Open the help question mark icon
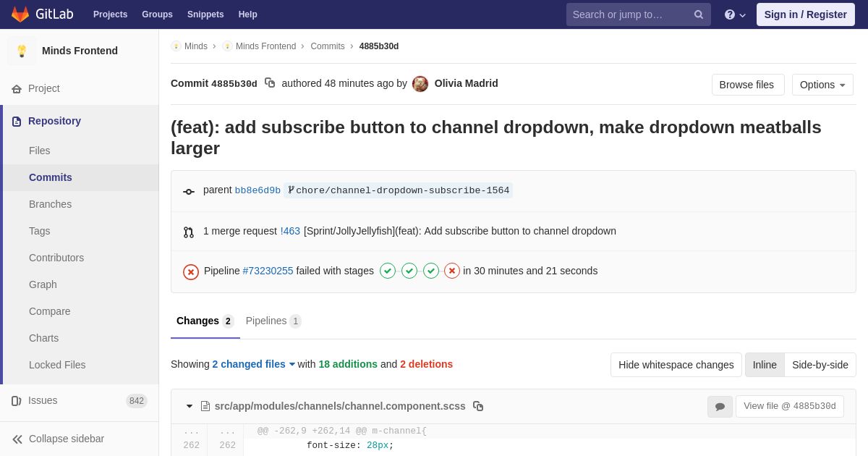 [730, 14]
